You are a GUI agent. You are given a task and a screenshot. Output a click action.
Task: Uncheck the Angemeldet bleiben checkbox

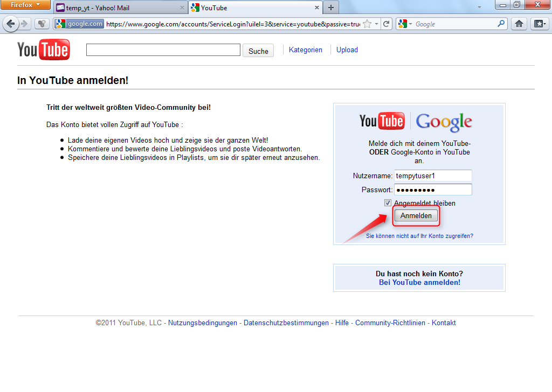point(388,202)
